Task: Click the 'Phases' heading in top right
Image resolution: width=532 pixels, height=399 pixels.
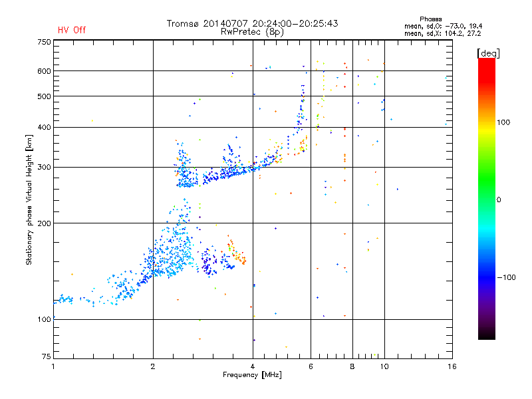Action: coord(430,19)
